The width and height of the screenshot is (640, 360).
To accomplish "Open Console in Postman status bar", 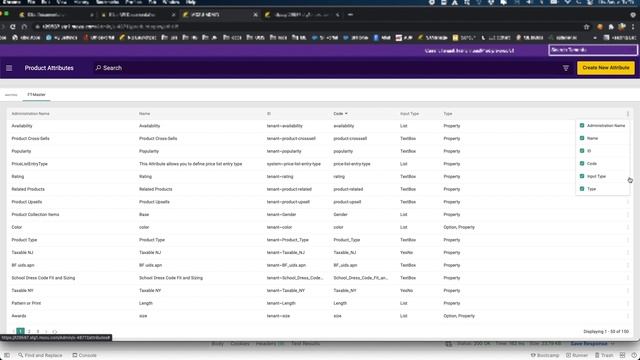I will point(84,356).
